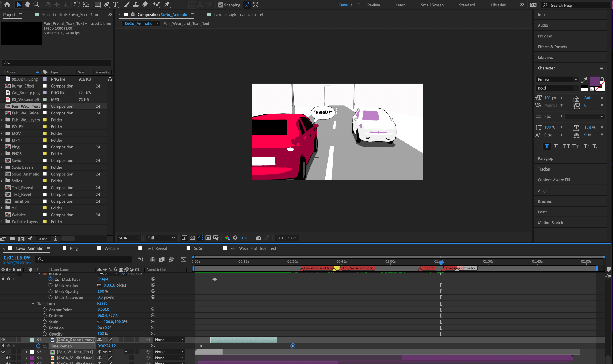
Task: Toggle the transparency grid in the viewer
Action: [x=192, y=238]
